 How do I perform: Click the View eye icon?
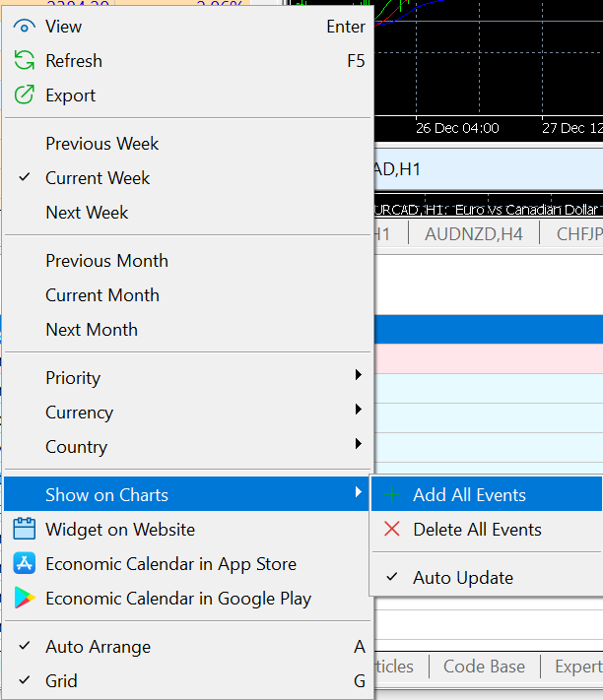[x=25, y=27]
